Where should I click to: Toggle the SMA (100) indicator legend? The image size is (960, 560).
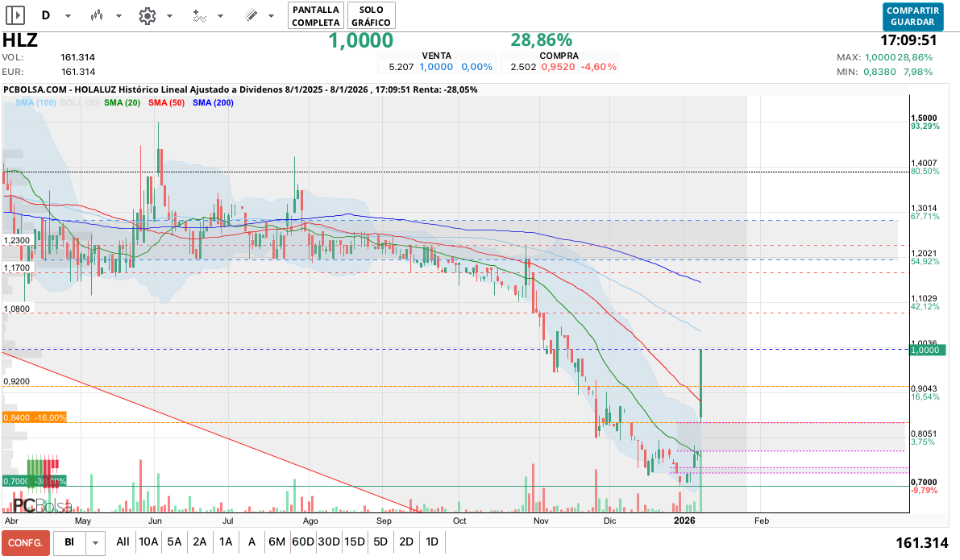coord(36,103)
